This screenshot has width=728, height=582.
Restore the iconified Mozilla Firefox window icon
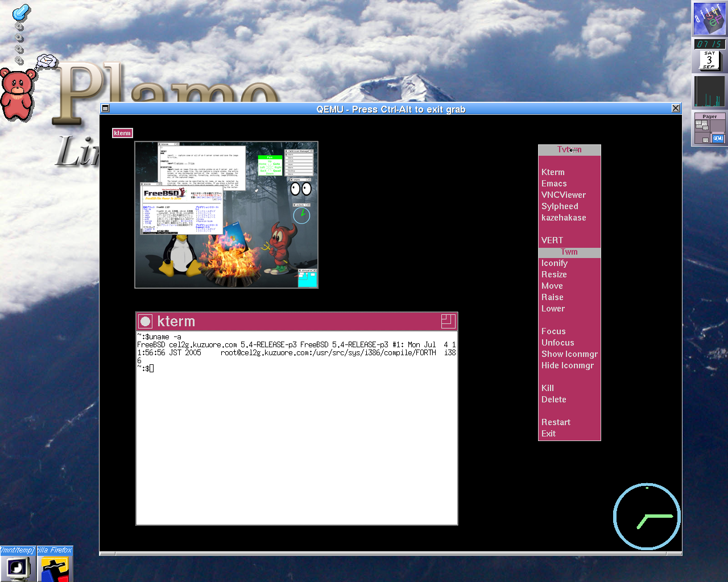pyautogui.click(x=55, y=568)
